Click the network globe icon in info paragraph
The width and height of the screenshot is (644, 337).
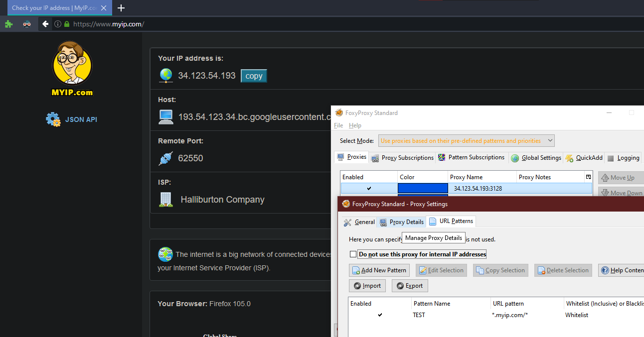coord(165,254)
